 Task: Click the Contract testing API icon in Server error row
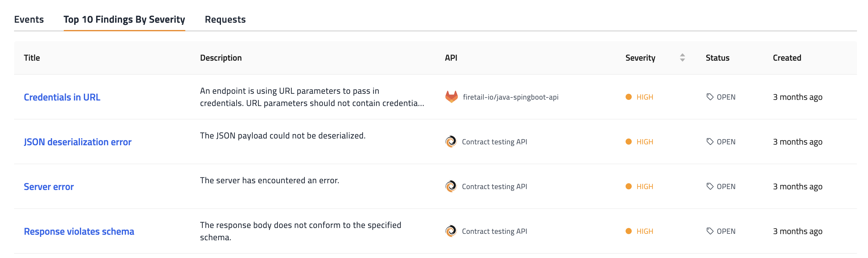451,187
